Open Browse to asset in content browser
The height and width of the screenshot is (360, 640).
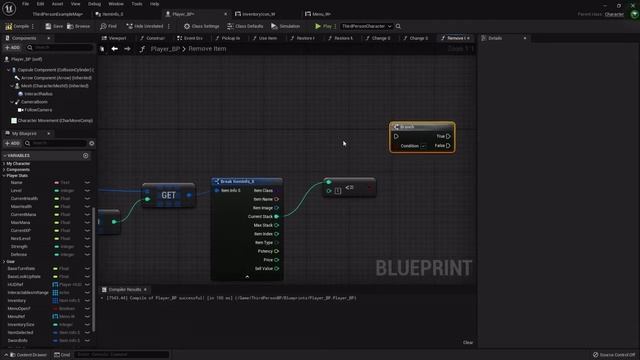[x=79, y=26]
